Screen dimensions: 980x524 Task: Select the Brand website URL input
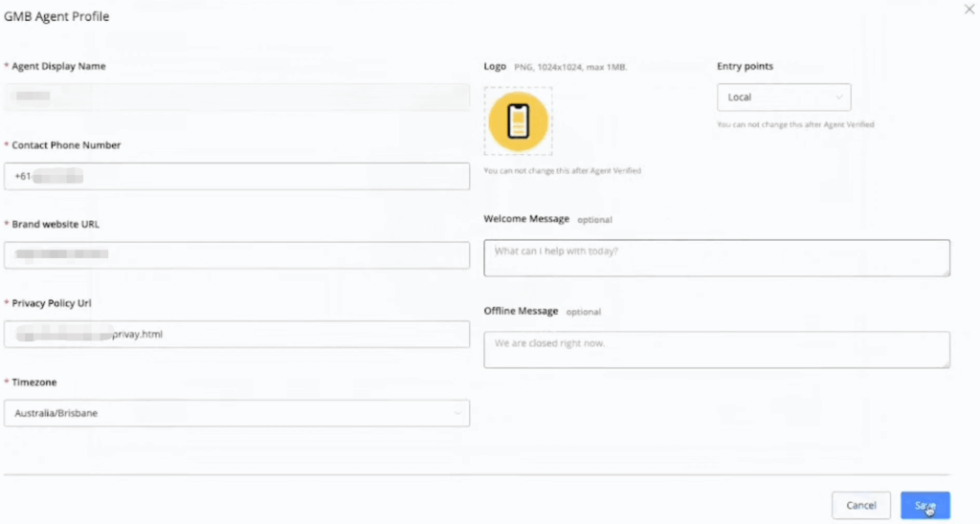236,254
